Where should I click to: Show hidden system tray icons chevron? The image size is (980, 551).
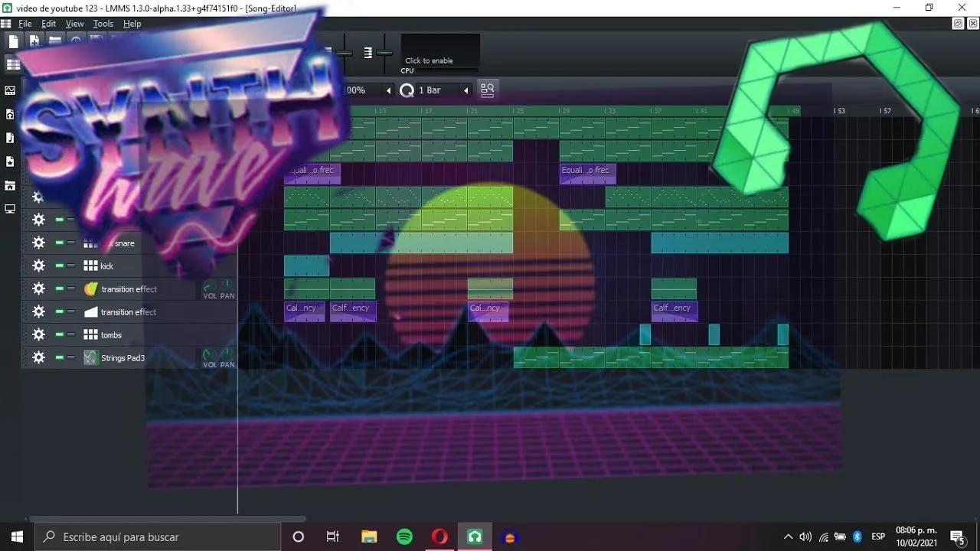coord(788,536)
